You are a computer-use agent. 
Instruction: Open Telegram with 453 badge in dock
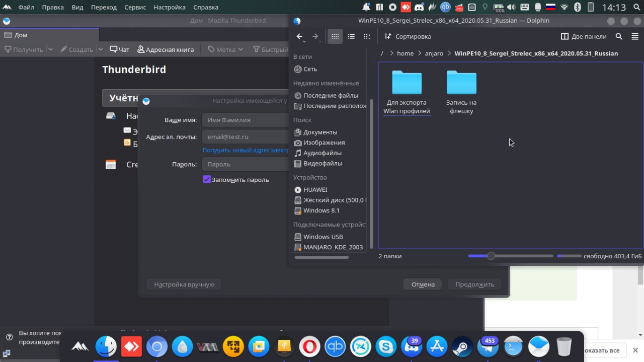pyautogui.click(x=488, y=346)
